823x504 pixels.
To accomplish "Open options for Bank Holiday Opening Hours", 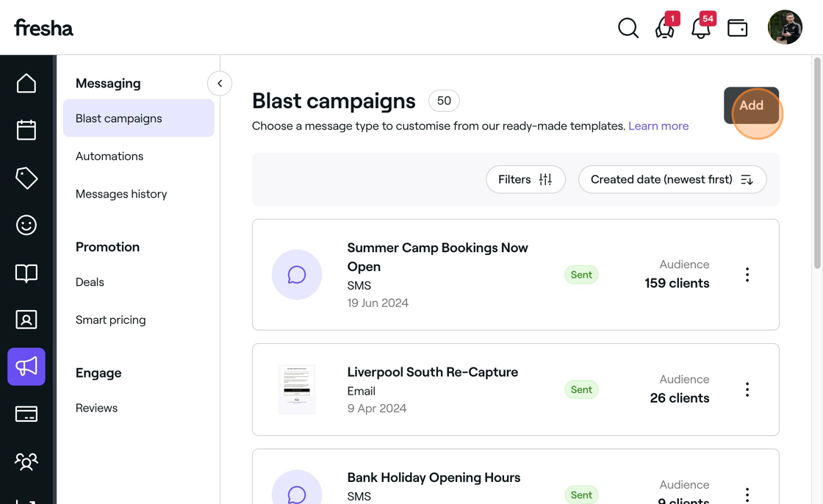I will pos(747,494).
